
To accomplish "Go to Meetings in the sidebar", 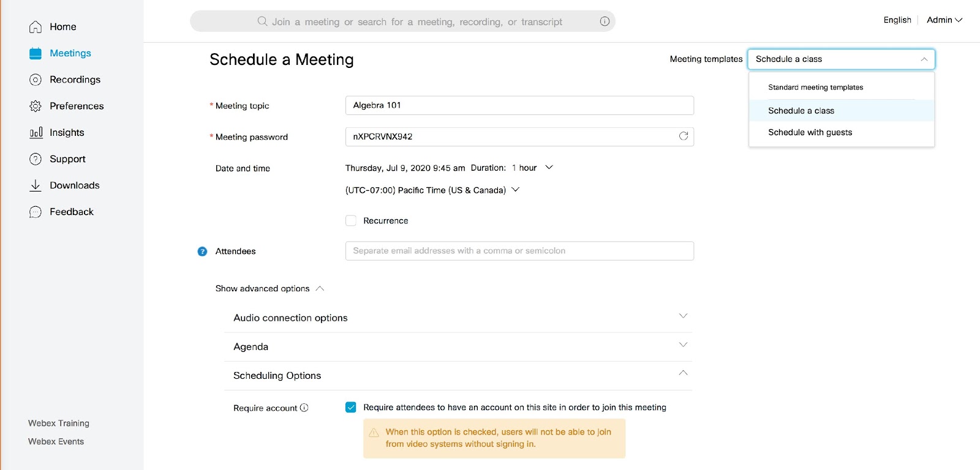I will pos(70,53).
